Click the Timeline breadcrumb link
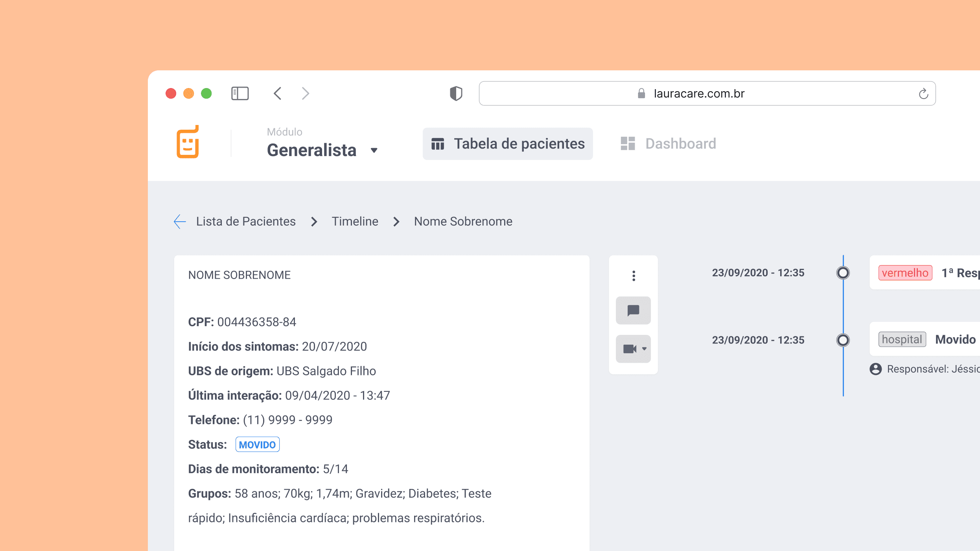 [355, 221]
